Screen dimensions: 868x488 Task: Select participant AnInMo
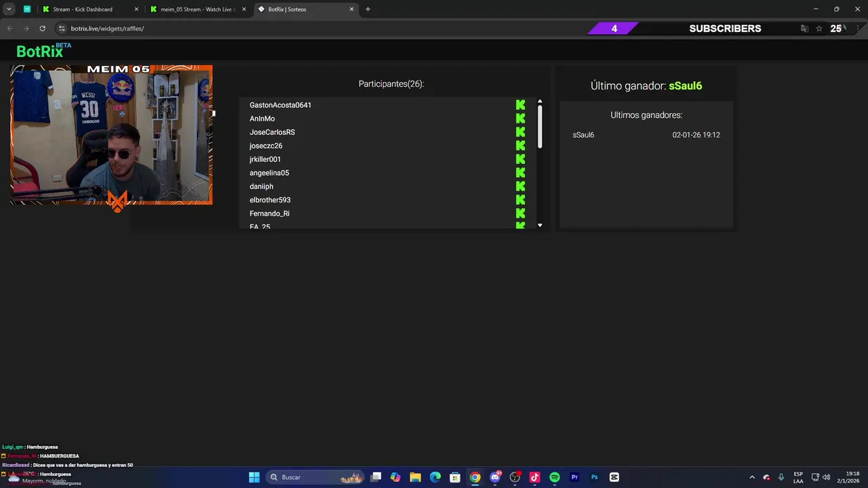(262, 119)
